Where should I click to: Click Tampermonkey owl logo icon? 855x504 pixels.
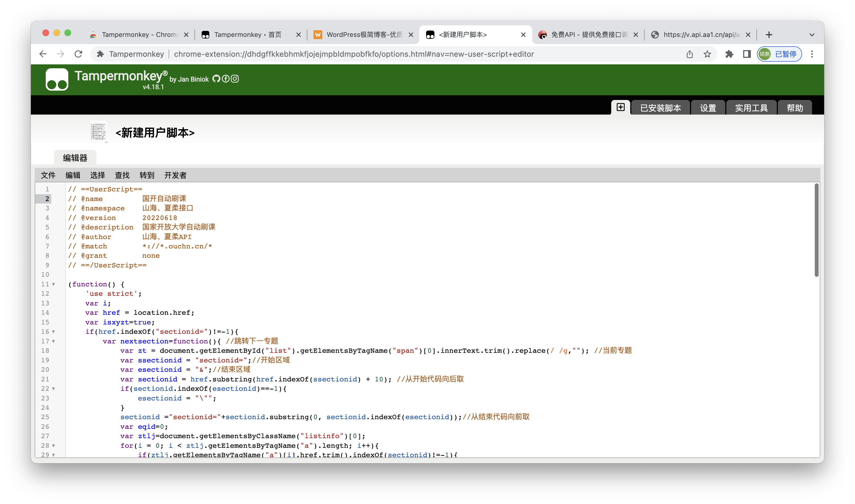(x=56, y=80)
